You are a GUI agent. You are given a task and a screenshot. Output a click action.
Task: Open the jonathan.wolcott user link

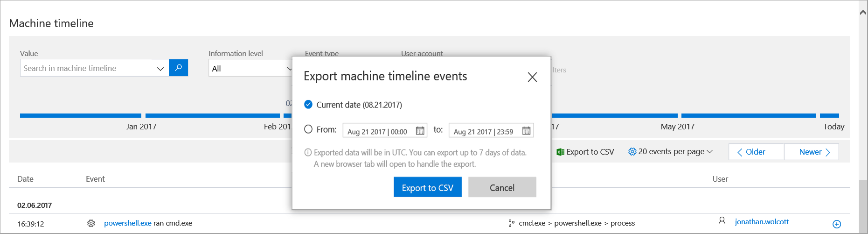point(762,221)
